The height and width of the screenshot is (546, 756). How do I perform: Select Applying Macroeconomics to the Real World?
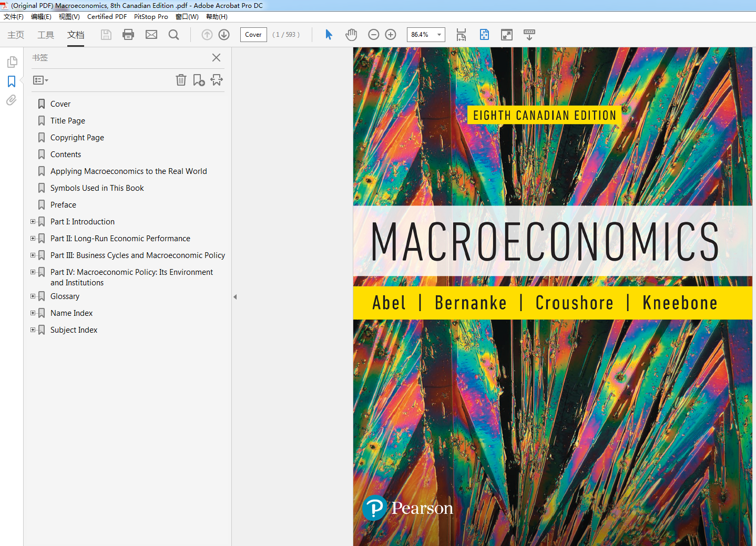coord(129,171)
